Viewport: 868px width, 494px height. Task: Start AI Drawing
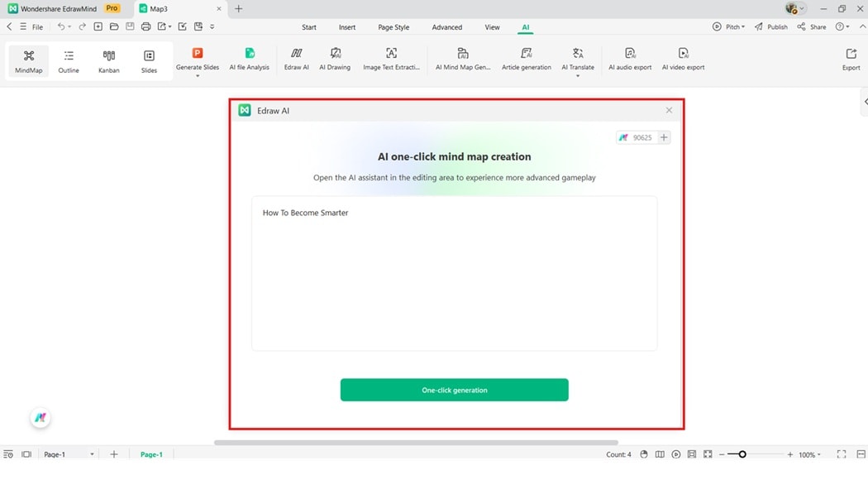[335, 60]
